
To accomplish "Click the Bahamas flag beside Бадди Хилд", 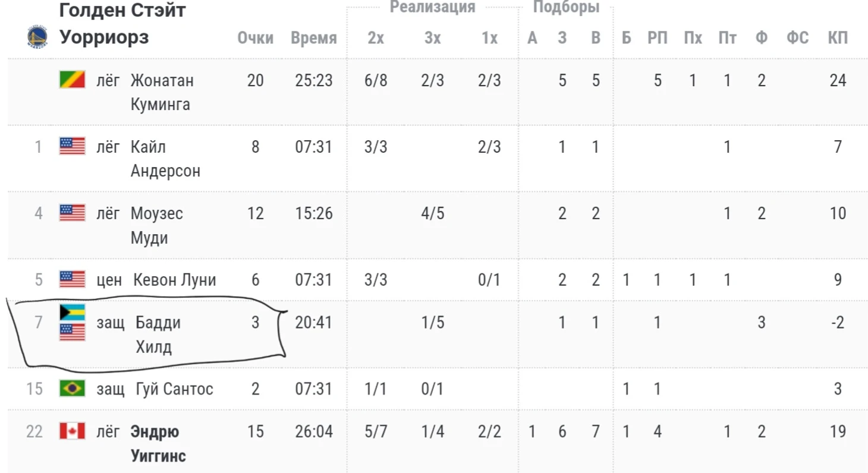I will pos(73,313).
